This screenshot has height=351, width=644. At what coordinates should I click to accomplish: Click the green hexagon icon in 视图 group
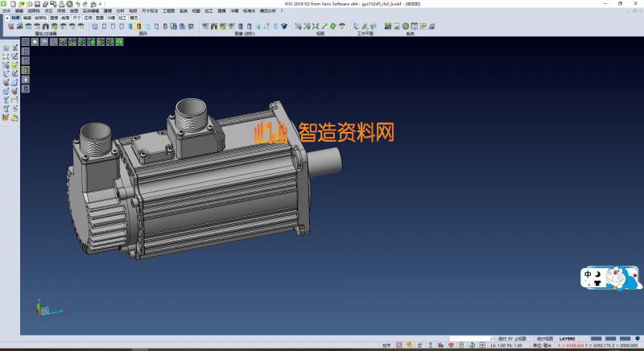tap(333, 27)
